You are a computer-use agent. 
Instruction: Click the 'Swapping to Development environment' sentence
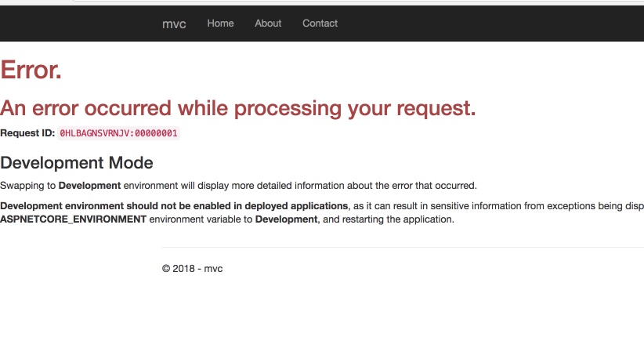coord(239,186)
